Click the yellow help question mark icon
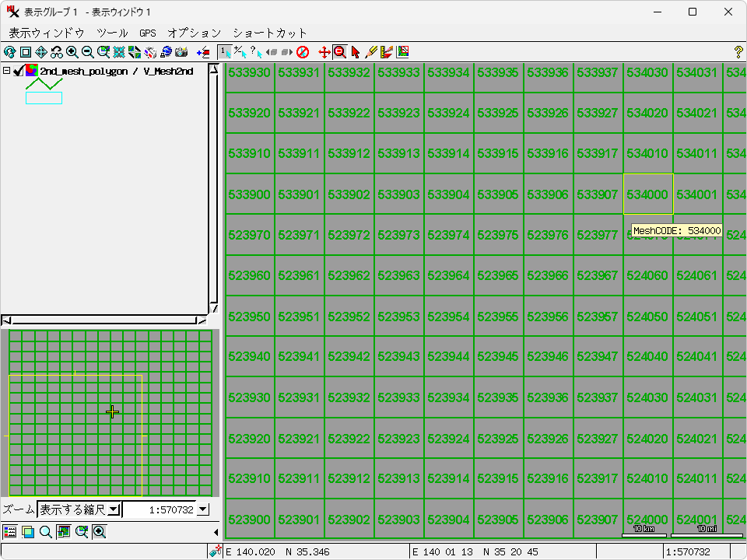Screen dimensions: 747x560 pyautogui.click(x=738, y=52)
